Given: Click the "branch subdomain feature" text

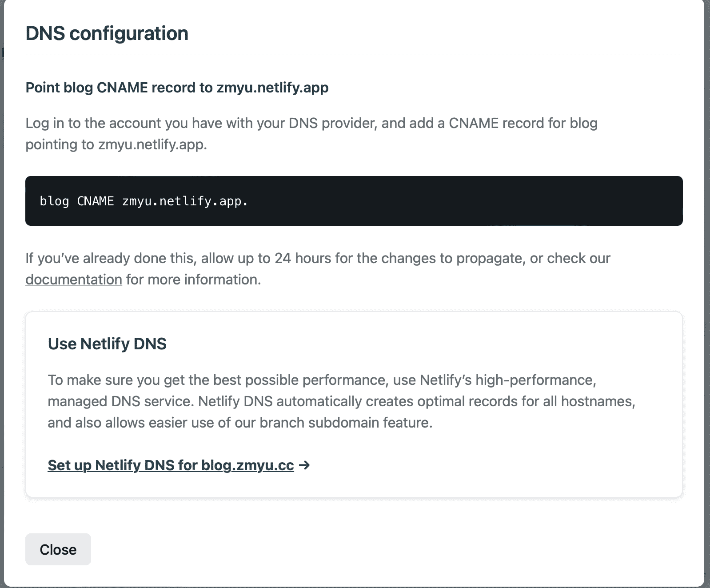Looking at the screenshot, I should 345,423.
